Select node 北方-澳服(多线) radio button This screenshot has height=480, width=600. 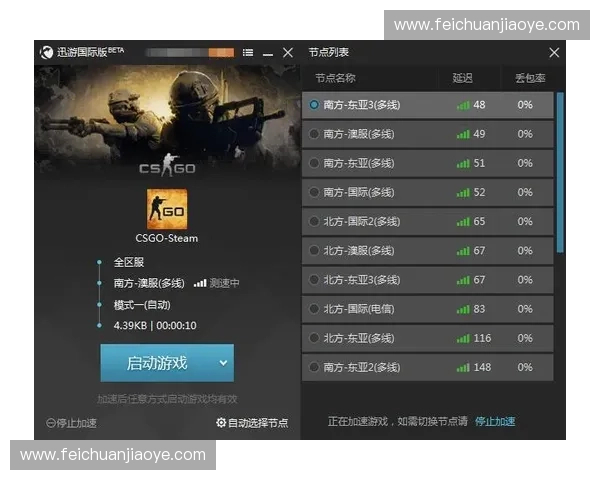tap(314, 250)
